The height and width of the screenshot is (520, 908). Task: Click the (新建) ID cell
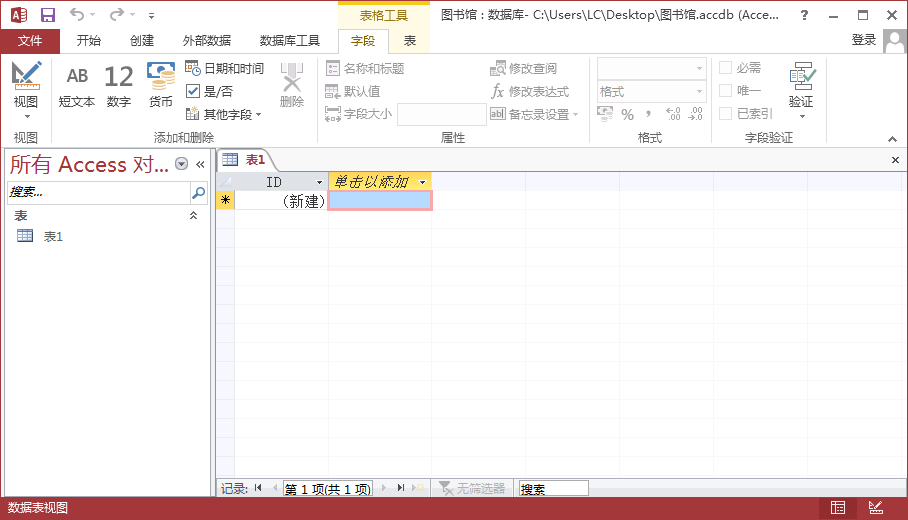[x=281, y=201]
